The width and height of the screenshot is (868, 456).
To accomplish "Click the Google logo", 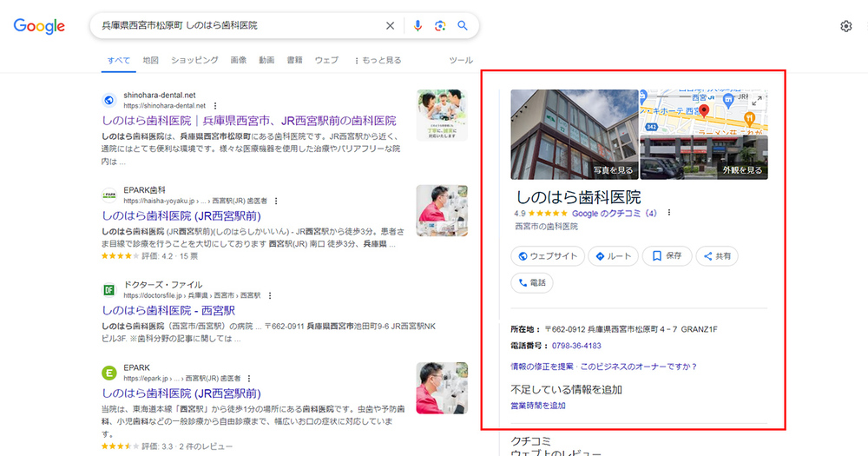I will point(39,26).
